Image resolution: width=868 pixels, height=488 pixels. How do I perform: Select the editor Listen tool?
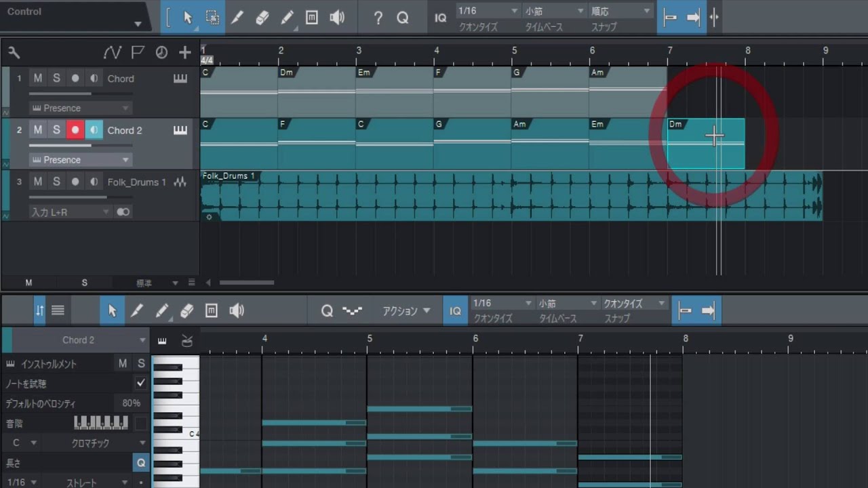[x=237, y=310]
